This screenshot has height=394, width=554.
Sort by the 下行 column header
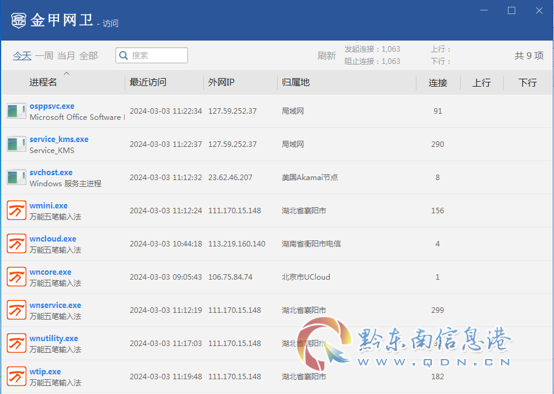click(528, 83)
